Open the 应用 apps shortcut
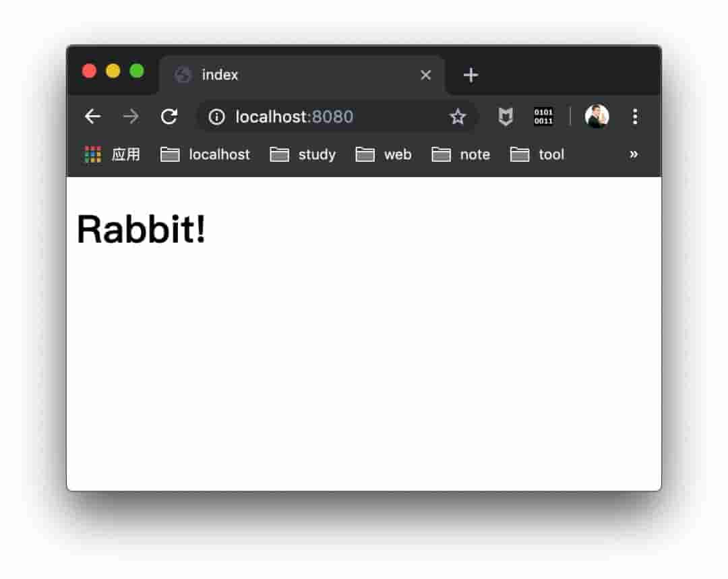This screenshot has height=579, width=728. click(x=113, y=154)
